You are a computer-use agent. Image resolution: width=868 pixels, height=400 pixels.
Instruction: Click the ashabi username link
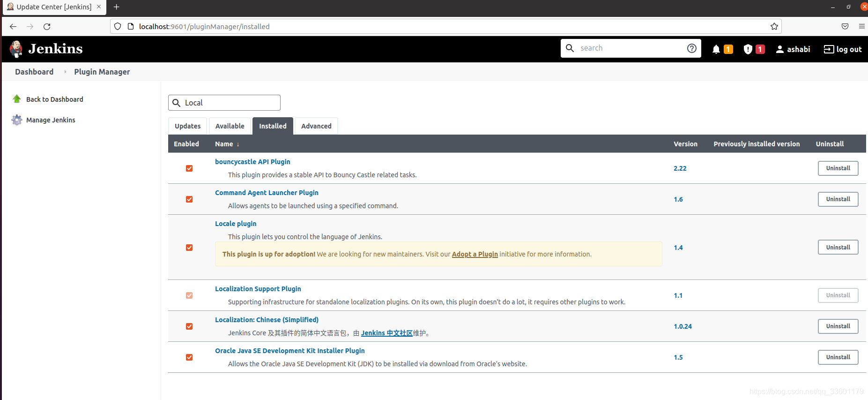(x=798, y=49)
